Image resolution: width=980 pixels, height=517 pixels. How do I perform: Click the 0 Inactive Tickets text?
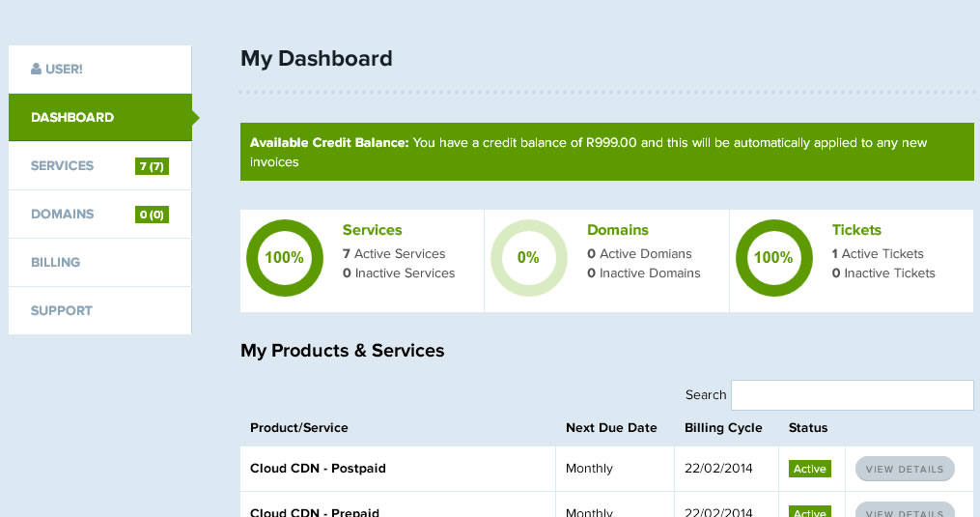click(x=883, y=273)
